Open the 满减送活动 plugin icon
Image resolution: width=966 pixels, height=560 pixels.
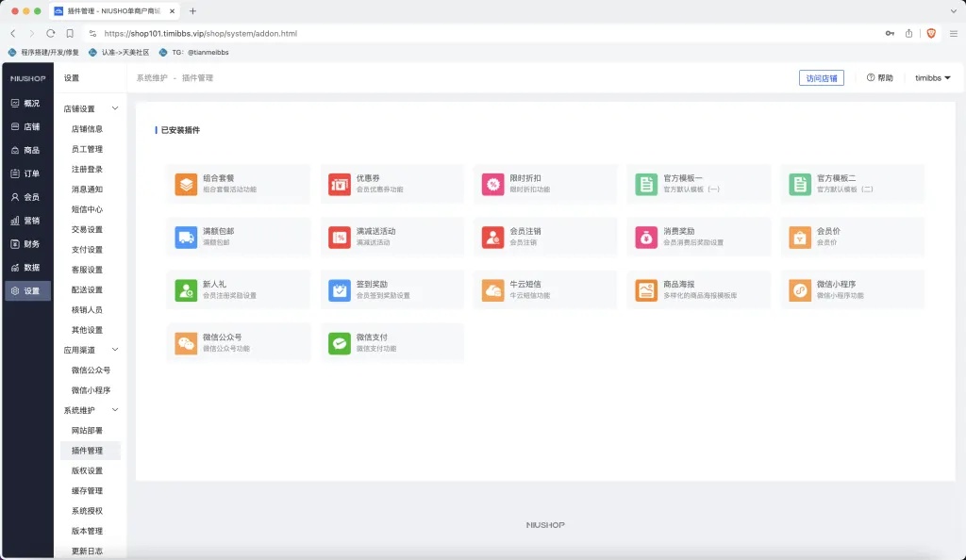point(339,237)
